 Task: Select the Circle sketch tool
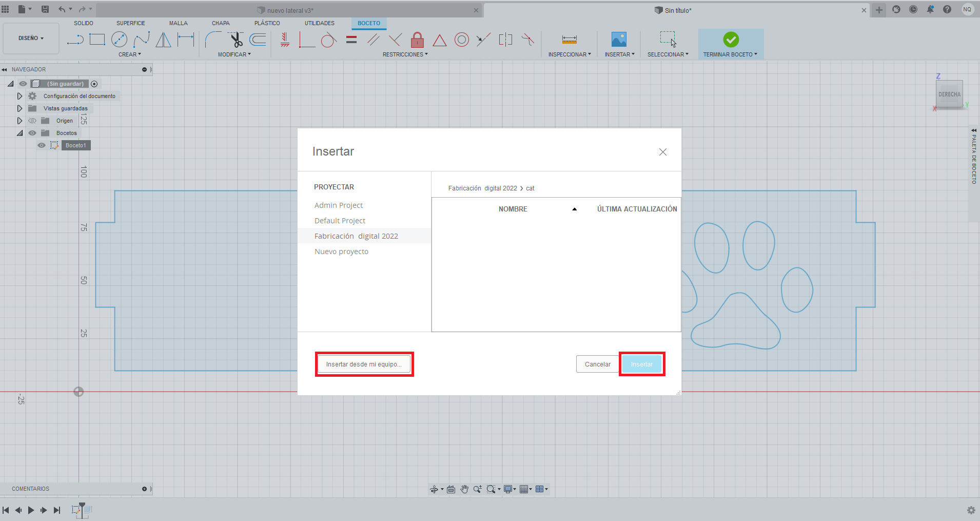119,40
